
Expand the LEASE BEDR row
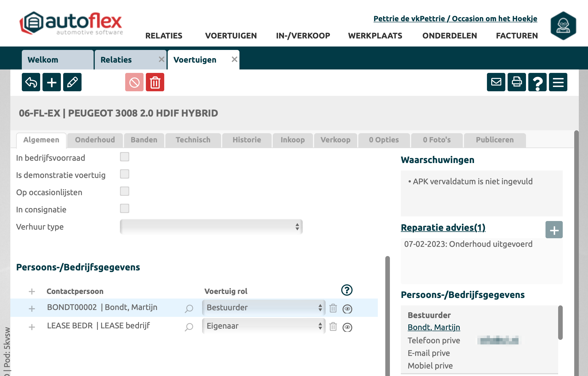pos(32,327)
